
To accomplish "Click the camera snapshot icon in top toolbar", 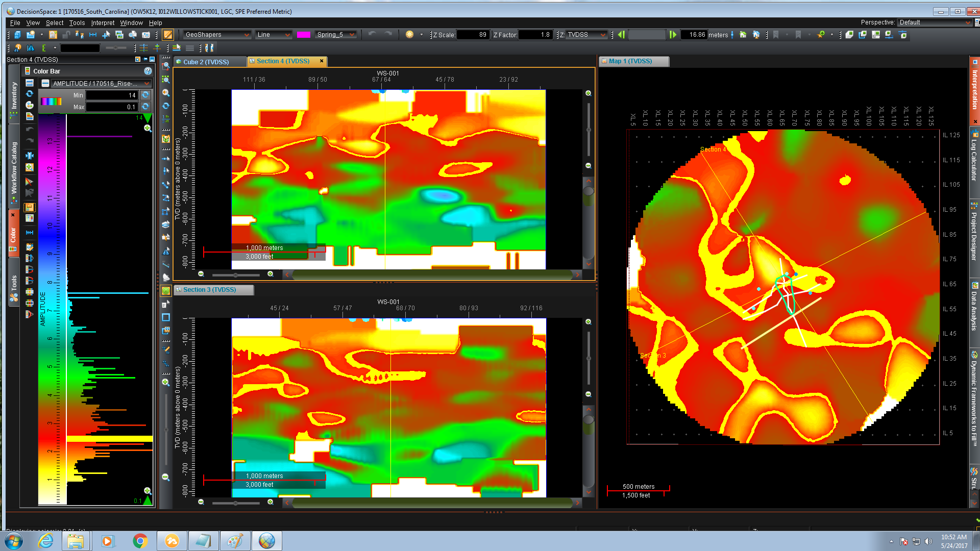I will (x=146, y=35).
